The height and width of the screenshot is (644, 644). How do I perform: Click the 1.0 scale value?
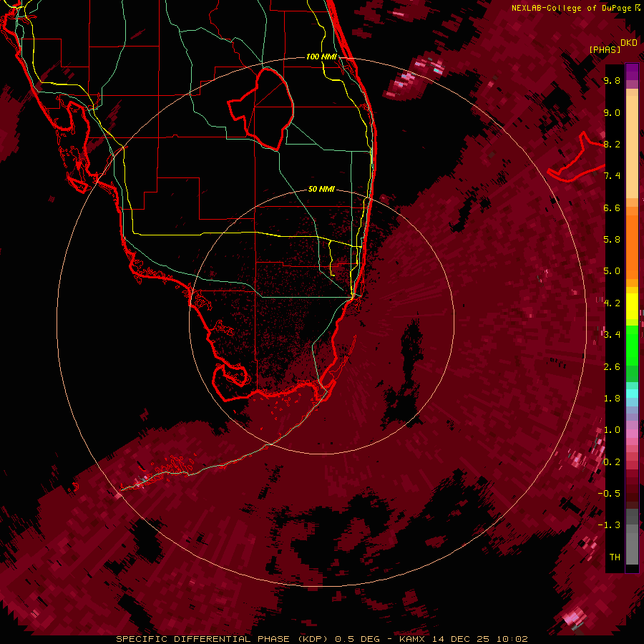[x=612, y=430]
